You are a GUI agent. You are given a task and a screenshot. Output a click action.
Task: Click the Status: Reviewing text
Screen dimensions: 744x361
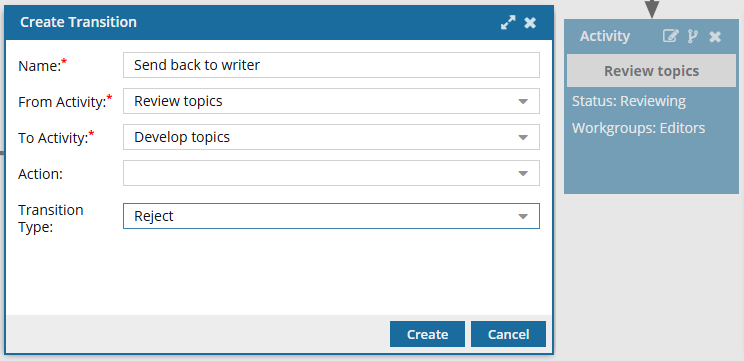click(629, 102)
